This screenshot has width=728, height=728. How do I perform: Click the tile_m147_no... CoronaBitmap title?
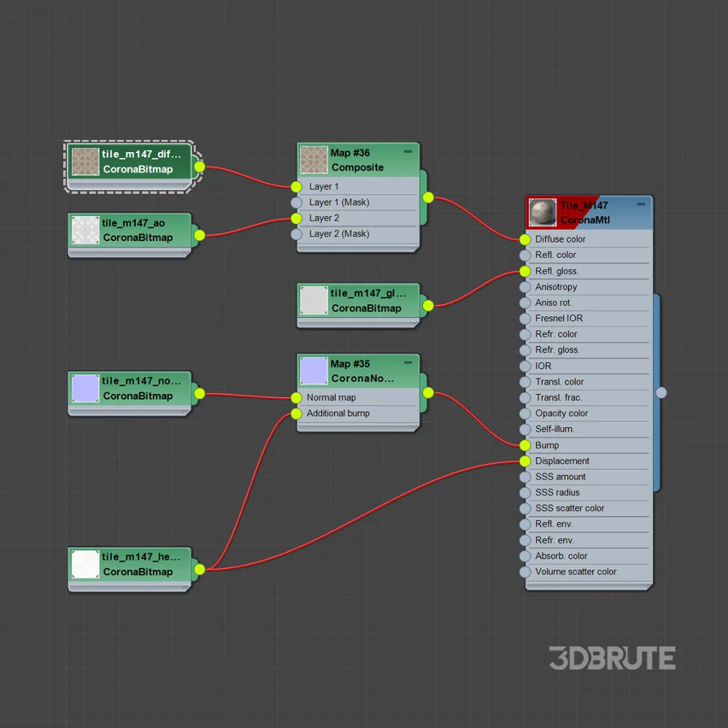click(x=141, y=388)
